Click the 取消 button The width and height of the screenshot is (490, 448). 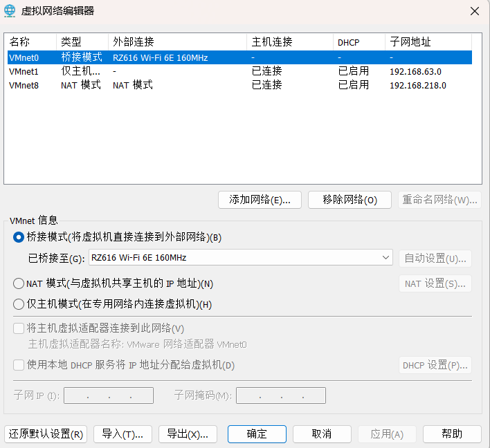click(322, 434)
